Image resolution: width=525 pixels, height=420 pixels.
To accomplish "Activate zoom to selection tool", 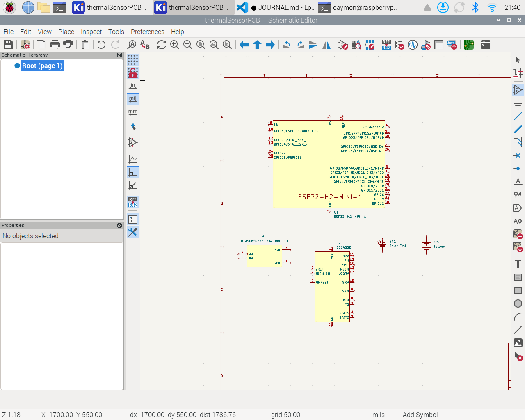I will [227, 45].
